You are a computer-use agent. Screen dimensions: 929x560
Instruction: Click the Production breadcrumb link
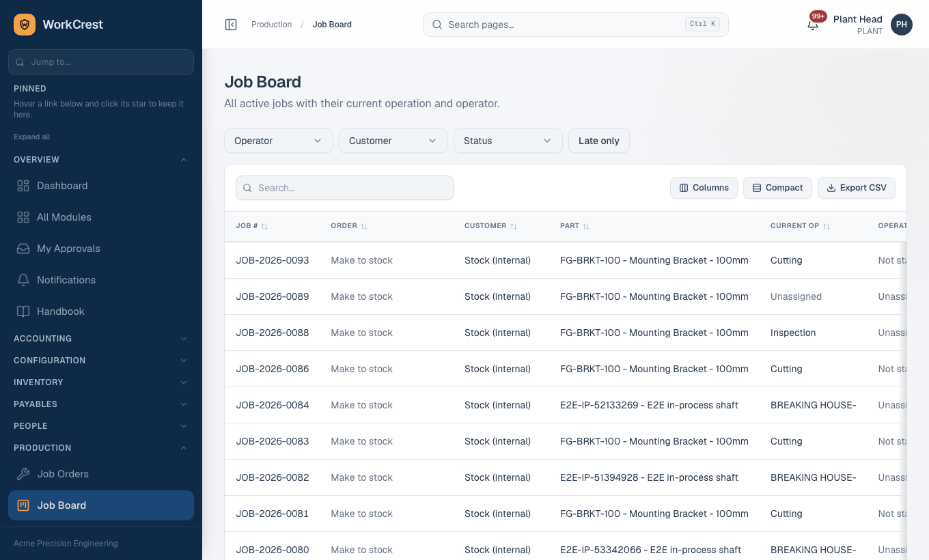tap(271, 25)
